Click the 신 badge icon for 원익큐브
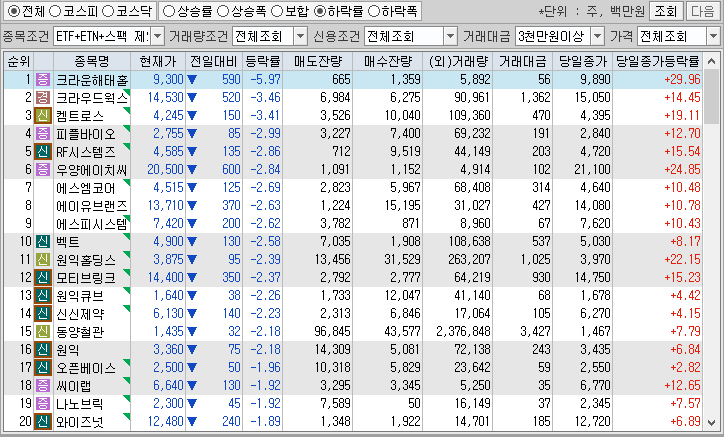 pos(43,296)
